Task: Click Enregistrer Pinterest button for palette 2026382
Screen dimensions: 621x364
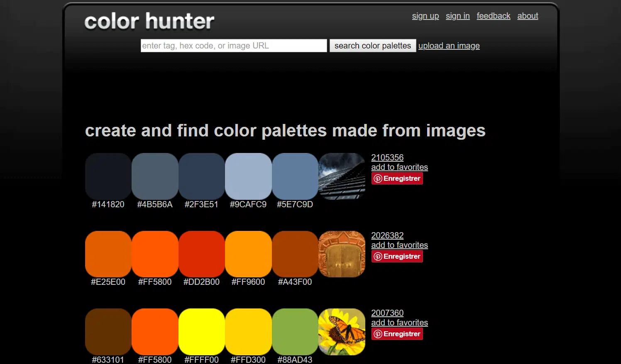Action: (x=397, y=257)
